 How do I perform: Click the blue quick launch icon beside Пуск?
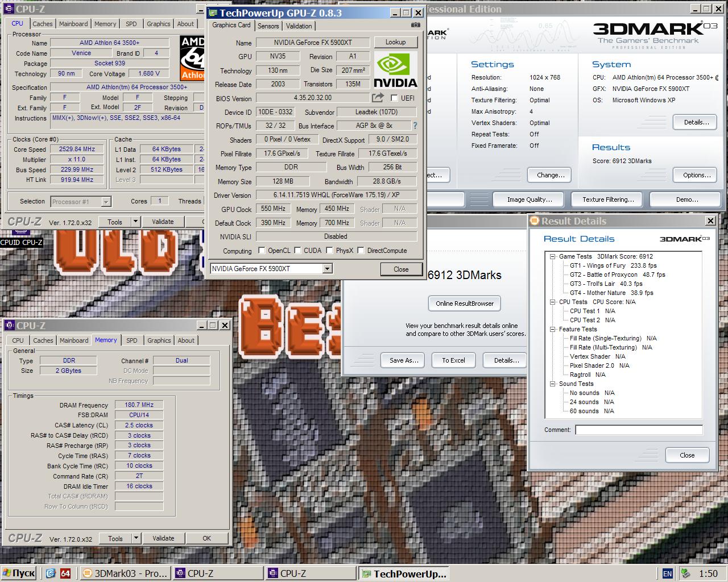coord(50,573)
